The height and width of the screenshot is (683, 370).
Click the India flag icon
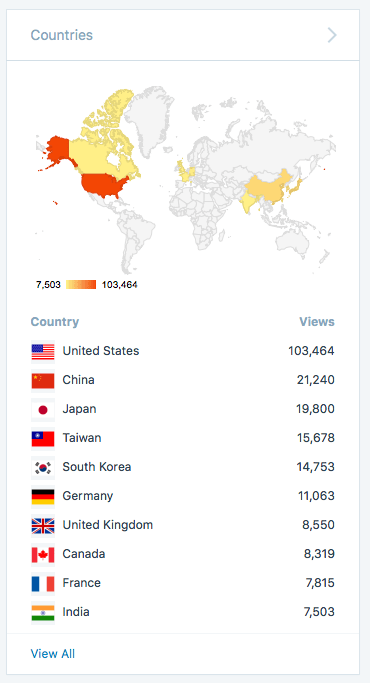[x=43, y=612]
